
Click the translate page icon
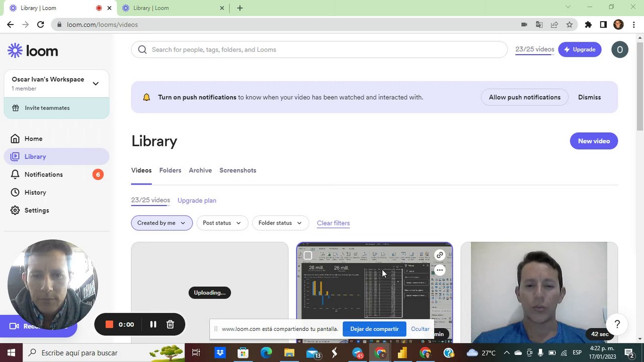tap(539, 24)
